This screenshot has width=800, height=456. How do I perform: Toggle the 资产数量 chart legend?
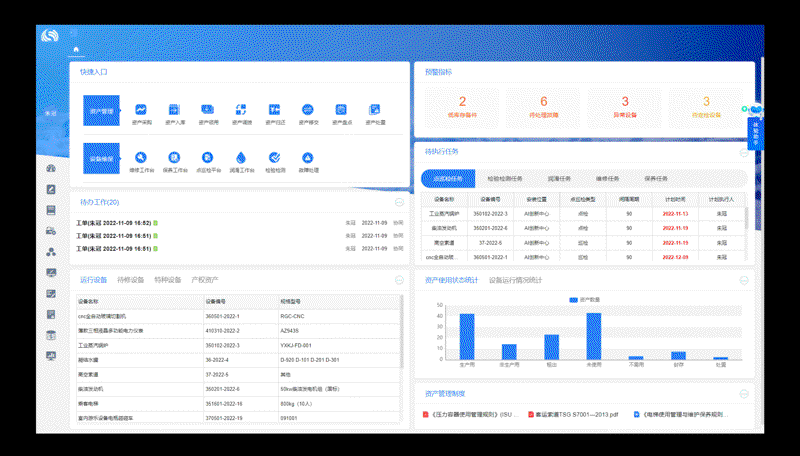(585, 300)
